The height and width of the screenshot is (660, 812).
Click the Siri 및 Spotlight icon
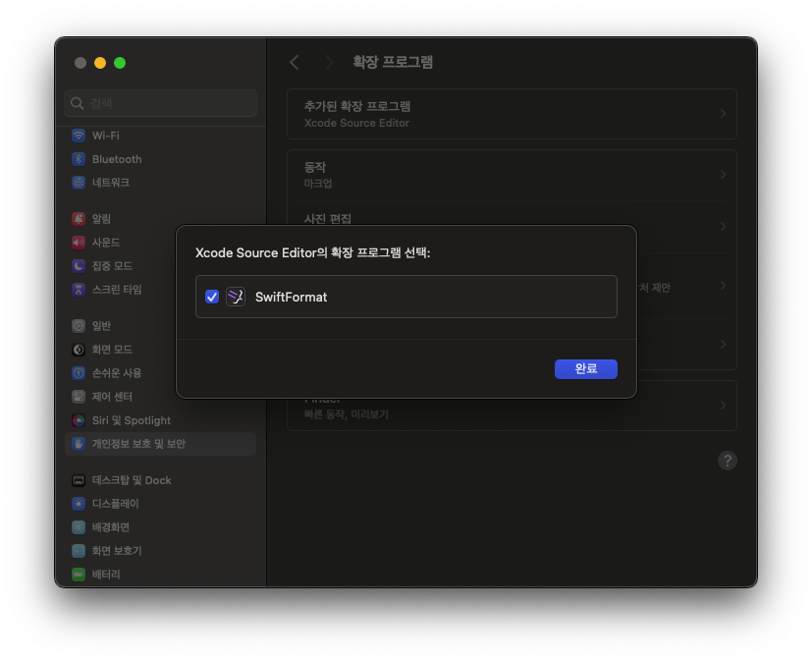point(79,420)
